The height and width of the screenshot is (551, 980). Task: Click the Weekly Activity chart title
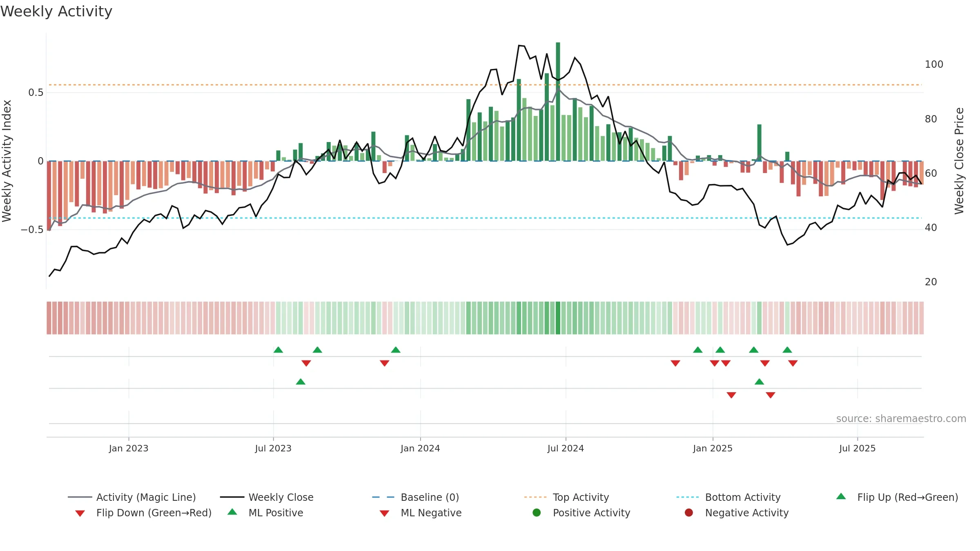click(56, 11)
